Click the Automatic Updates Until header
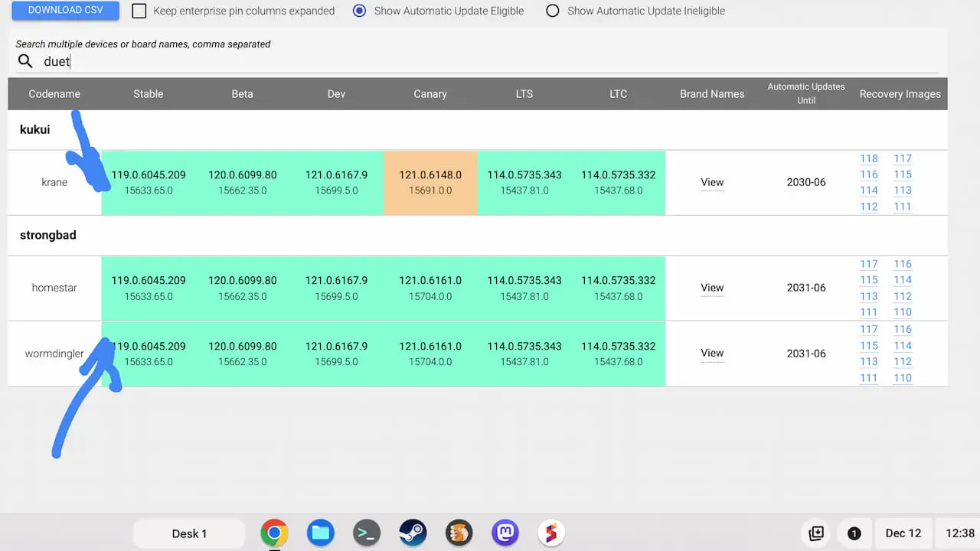Image resolution: width=980 pixels, height=551 pixels. coord(806,93)
